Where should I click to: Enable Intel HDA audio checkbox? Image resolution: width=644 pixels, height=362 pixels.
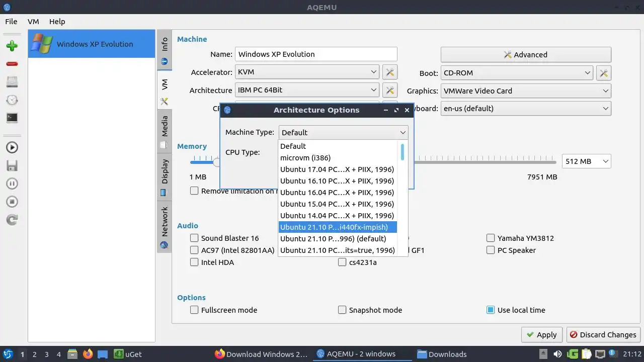point(194,262)
